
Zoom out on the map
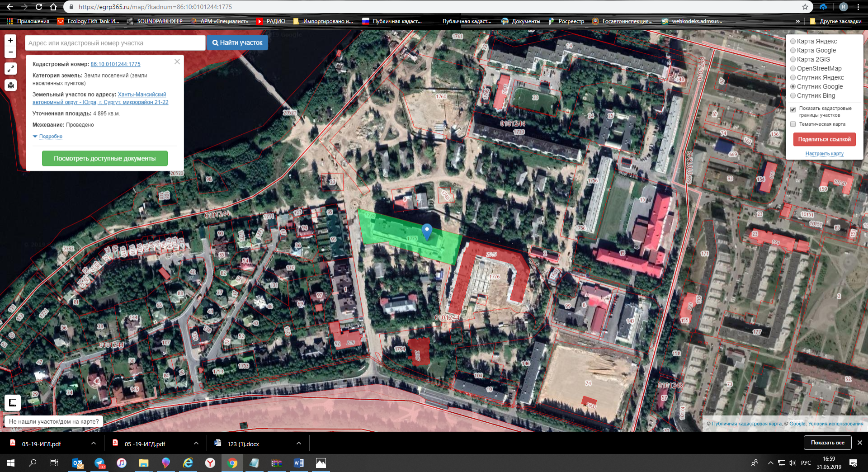[10, 52]
